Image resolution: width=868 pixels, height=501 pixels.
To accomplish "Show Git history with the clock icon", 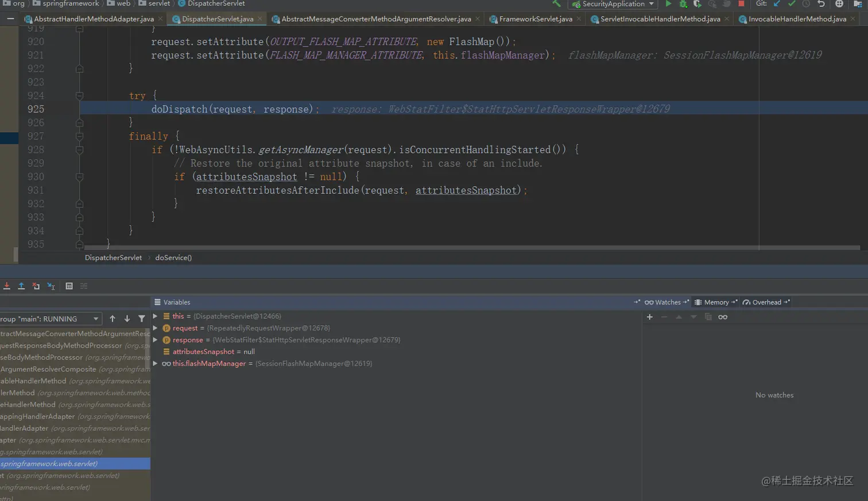I will pyautogui.click(x=806, y=3).
